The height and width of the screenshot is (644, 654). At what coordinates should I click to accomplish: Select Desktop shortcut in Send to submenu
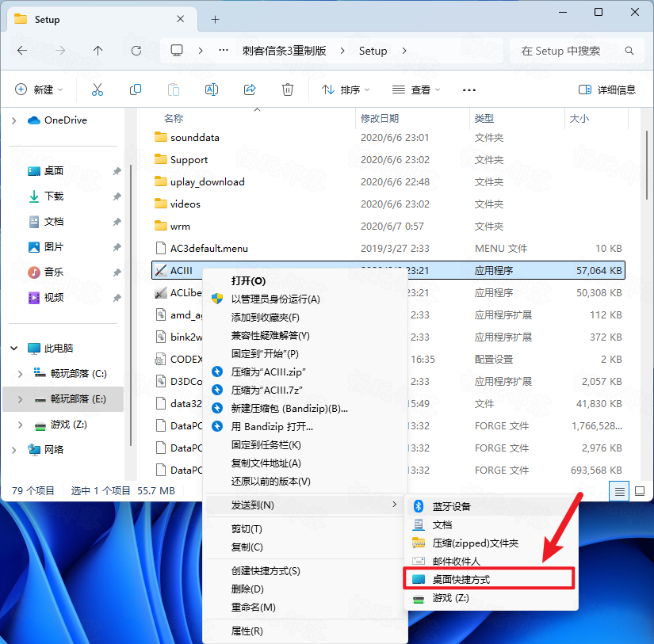[x=489, y=579]
